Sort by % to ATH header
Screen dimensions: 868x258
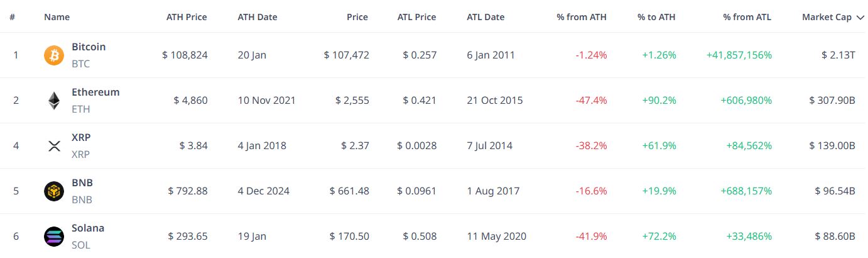pyautogui.click(x=657, y=17)
